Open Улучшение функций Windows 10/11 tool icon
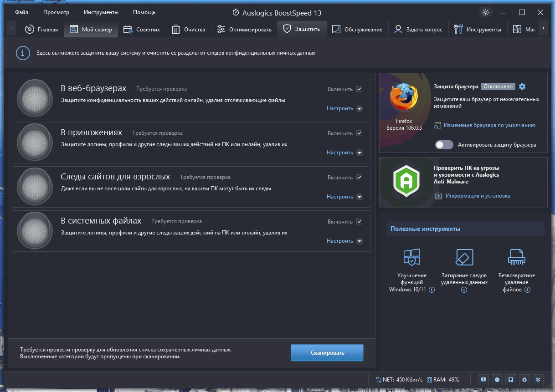 [x=412, y=257]
